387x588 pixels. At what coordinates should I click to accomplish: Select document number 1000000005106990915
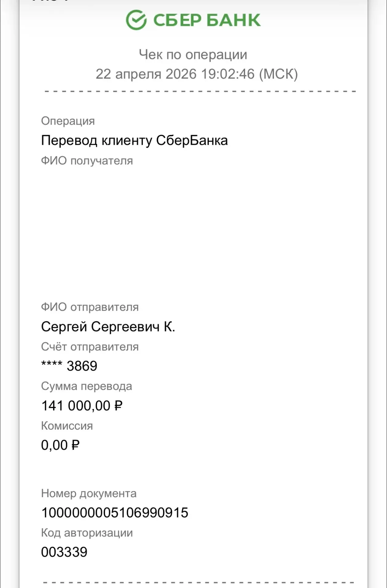click(x=115, y=513)
